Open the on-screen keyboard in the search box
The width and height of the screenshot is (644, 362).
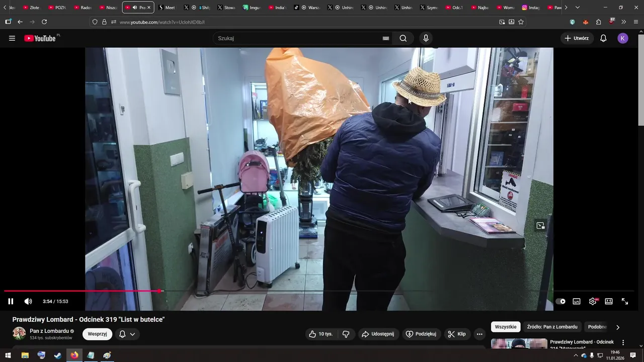(386, 38)
